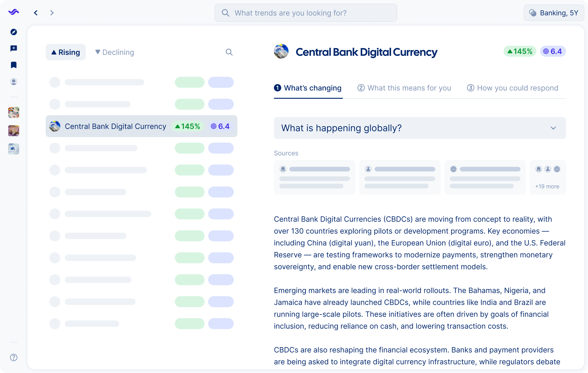
Task: Open the 'What this means for you' tab
Action: pyautogui.click(x=404, y=88)
